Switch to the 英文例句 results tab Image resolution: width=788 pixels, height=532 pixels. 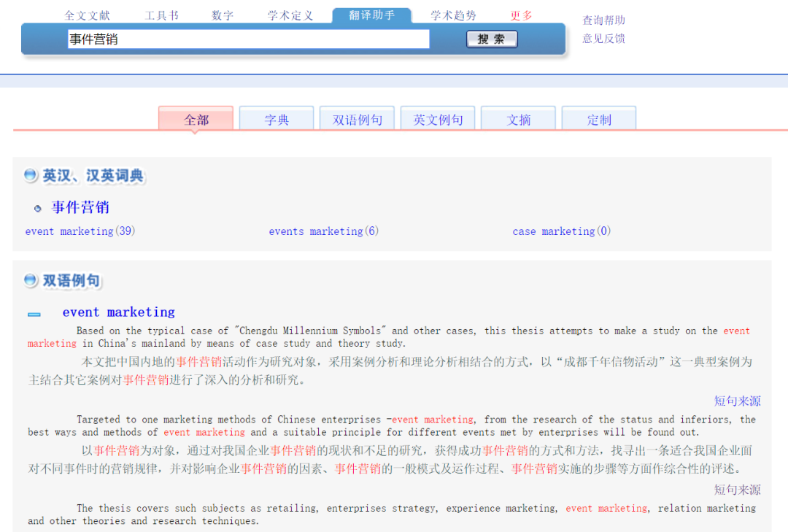tap(438, 119)
